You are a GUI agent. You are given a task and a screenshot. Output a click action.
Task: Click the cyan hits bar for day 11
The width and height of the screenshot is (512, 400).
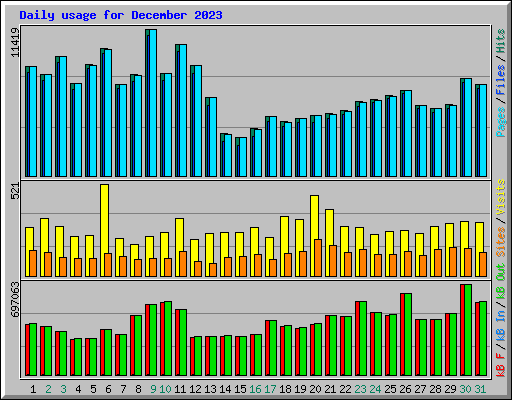point(183,111)
